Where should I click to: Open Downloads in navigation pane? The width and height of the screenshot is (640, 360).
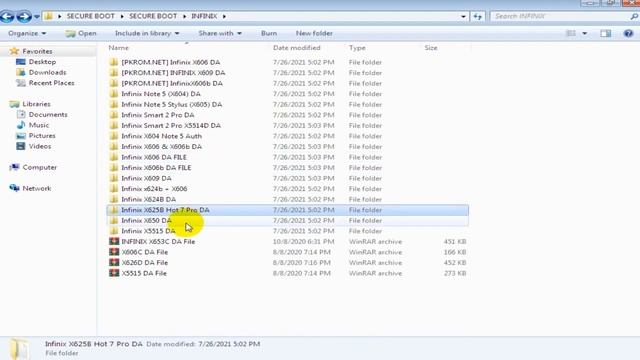[47, 73]
